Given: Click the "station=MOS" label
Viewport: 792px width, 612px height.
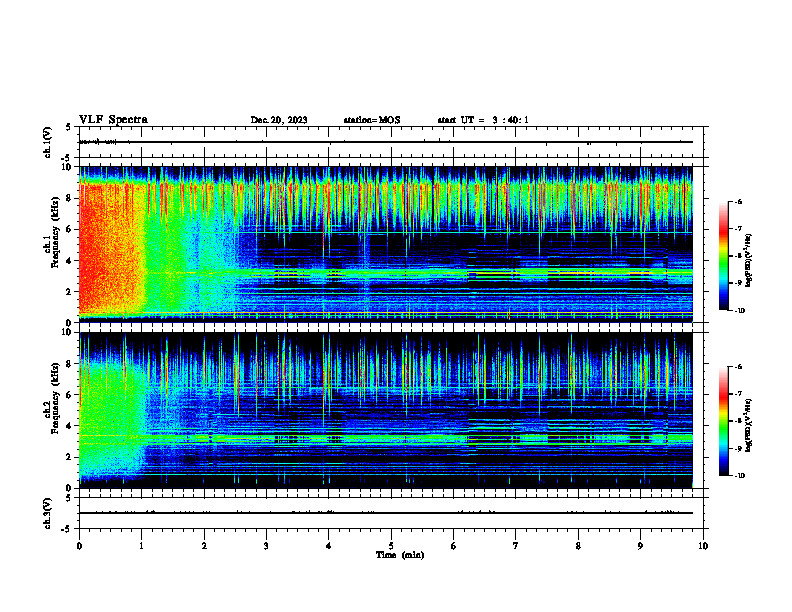Looking at the screenshot, I should point(372,120).
